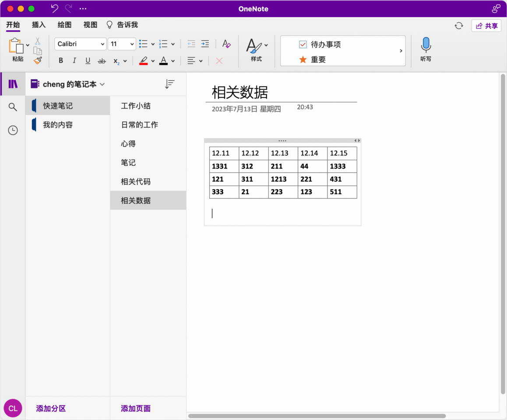The height and width of the screenshot is (420, 507).
Task: Click the sort pages icon
Action: coord(169,84)
